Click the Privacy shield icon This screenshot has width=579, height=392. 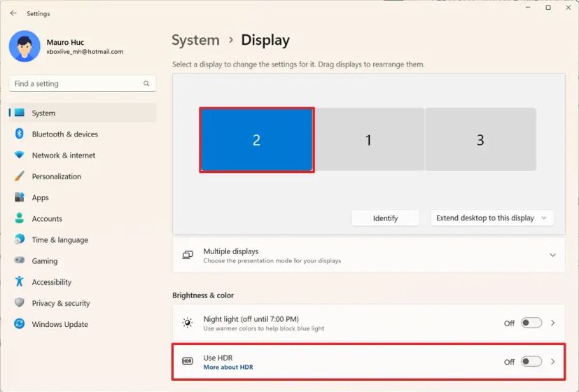point(19,302)
